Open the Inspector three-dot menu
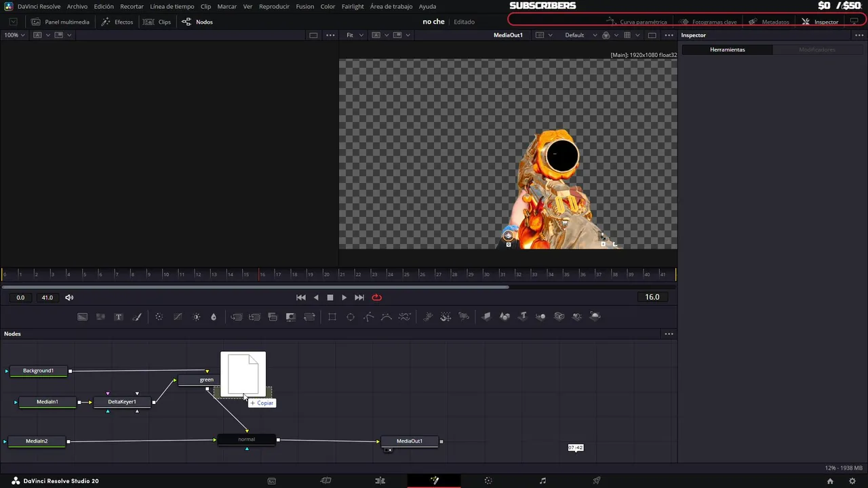Screen dimensions: 868x488 pyautogui.click(x=859, y=35)
